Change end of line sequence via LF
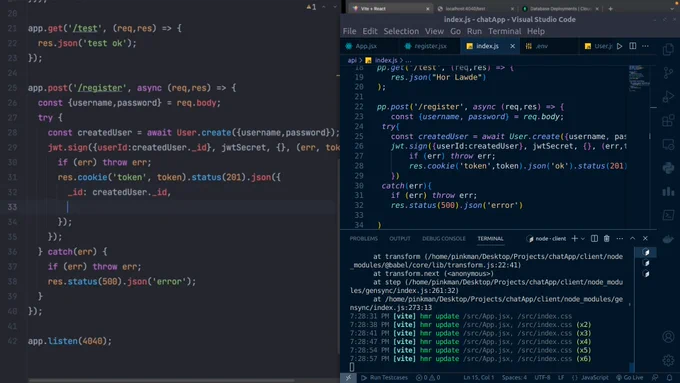Viewport: 680px width, 383px height. point(561,377)
